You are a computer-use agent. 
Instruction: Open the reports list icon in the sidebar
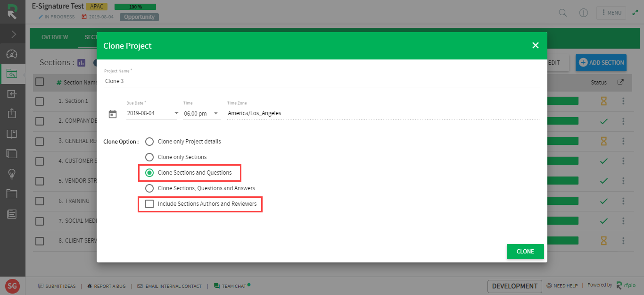[12, 214]
